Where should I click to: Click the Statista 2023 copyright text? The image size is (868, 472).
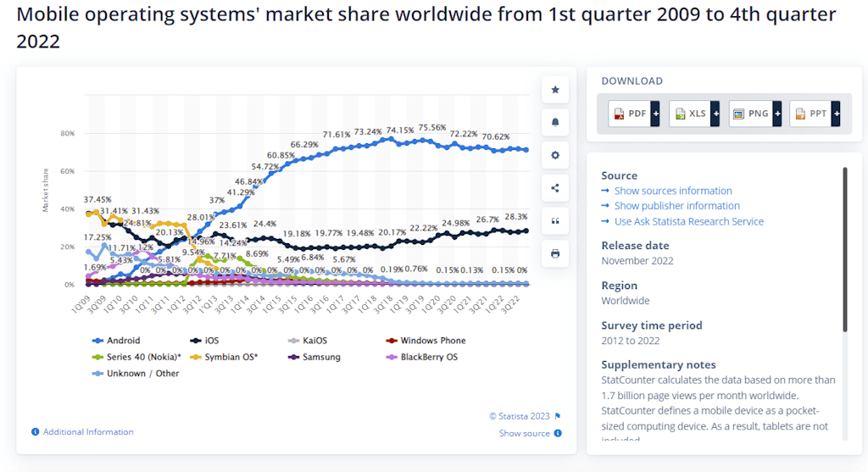click(520, 416)
